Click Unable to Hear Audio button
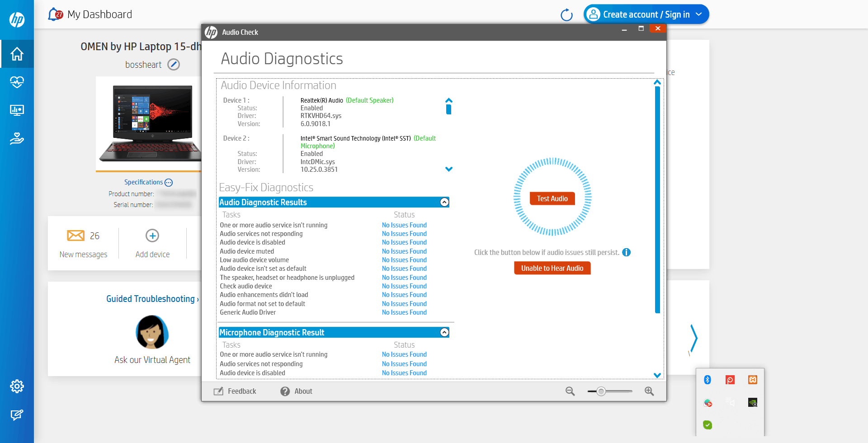Screen dimensions: 868x443 pos(552,268)
